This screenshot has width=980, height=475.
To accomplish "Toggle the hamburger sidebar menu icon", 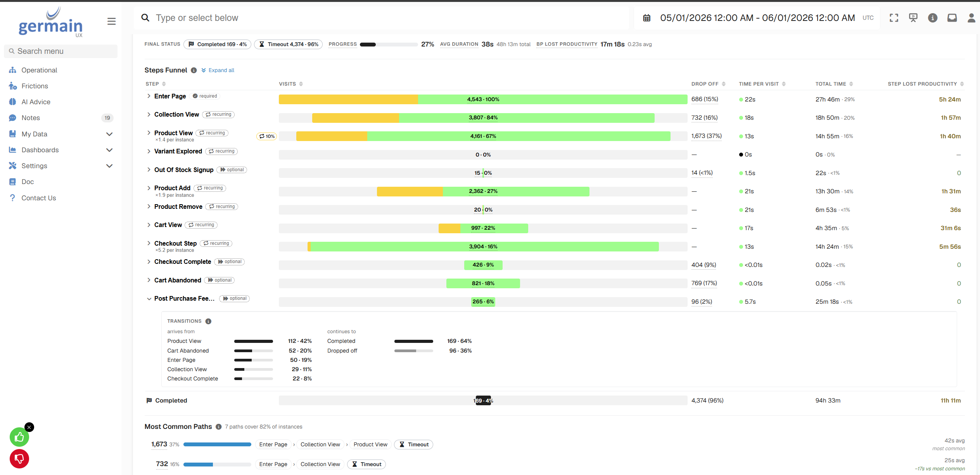I will [x=111, y=21].
